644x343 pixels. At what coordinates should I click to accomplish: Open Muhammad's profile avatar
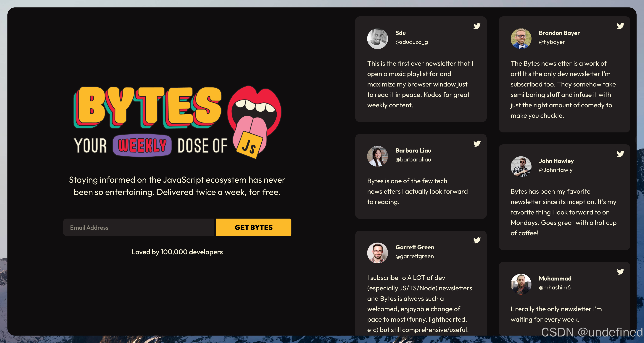(x=521, y=284)
